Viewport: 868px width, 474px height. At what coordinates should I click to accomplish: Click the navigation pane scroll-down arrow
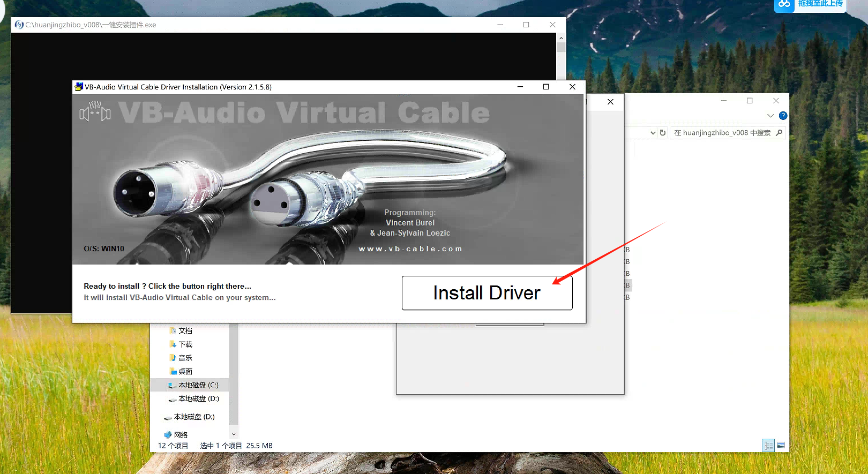pyautogui.click(x=234, y=434)
